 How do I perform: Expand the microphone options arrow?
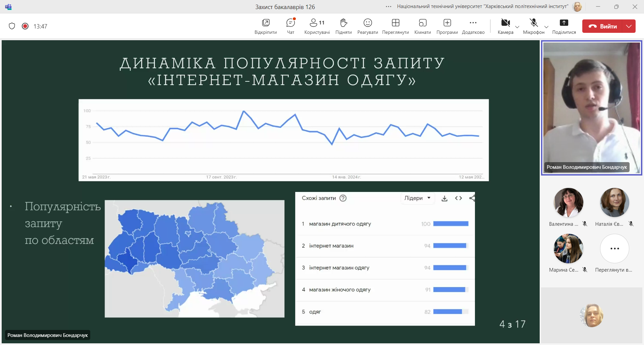coord(546,27)
